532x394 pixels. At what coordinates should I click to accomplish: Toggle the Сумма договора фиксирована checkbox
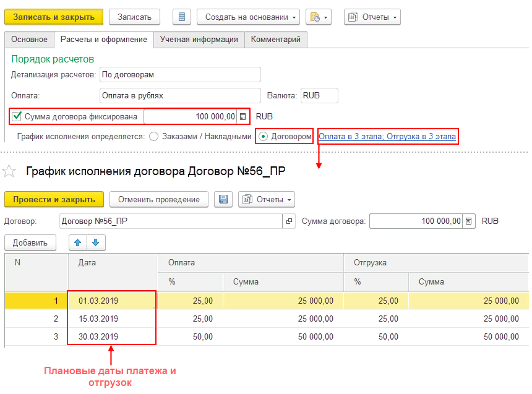coord(17,116)
